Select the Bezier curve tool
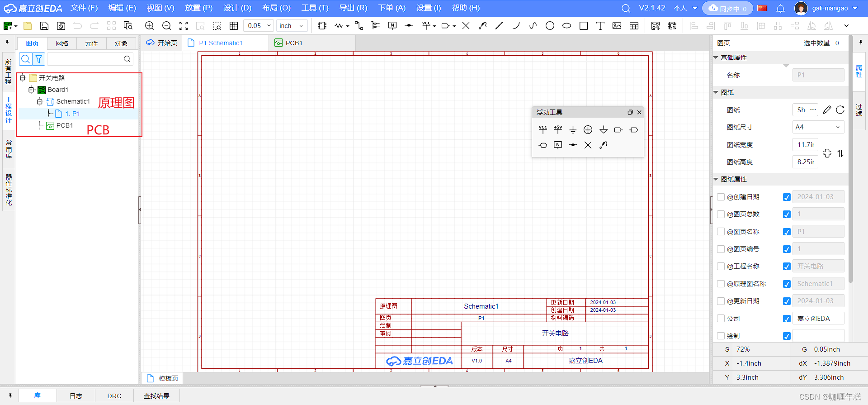 [x=533, y=26]
